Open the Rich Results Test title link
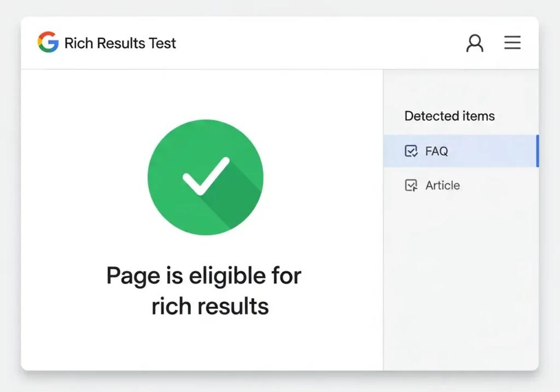This screenshot has width=560, height=392. 120,43
